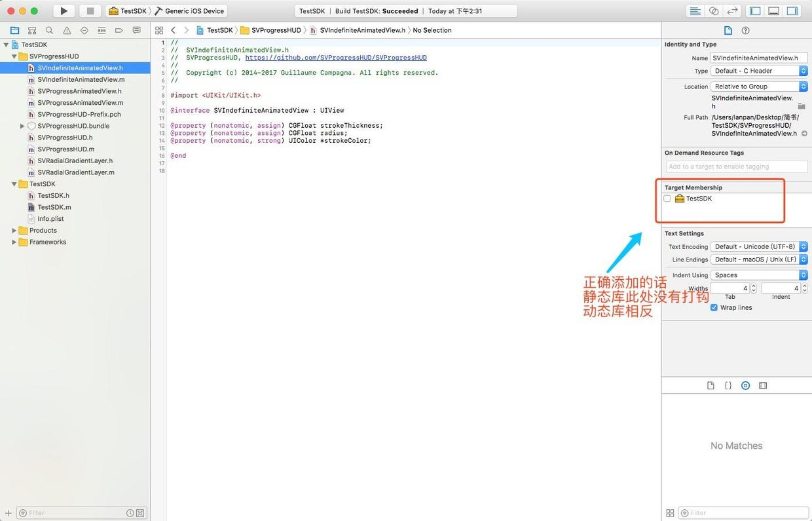
Task: Open the GitHub SVProgressHUD link in code
Action: coord(336,58)
